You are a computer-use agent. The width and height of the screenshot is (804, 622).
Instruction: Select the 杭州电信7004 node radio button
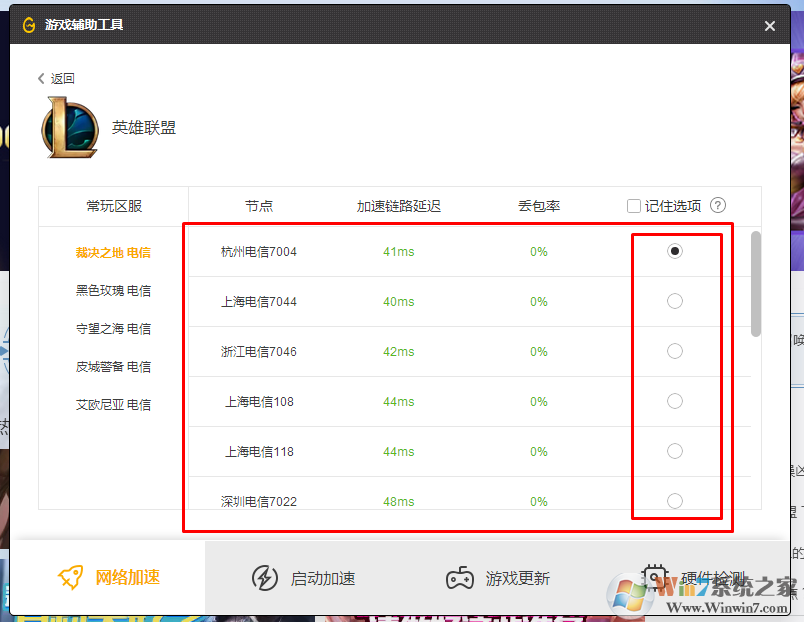(x=675, y=251)
